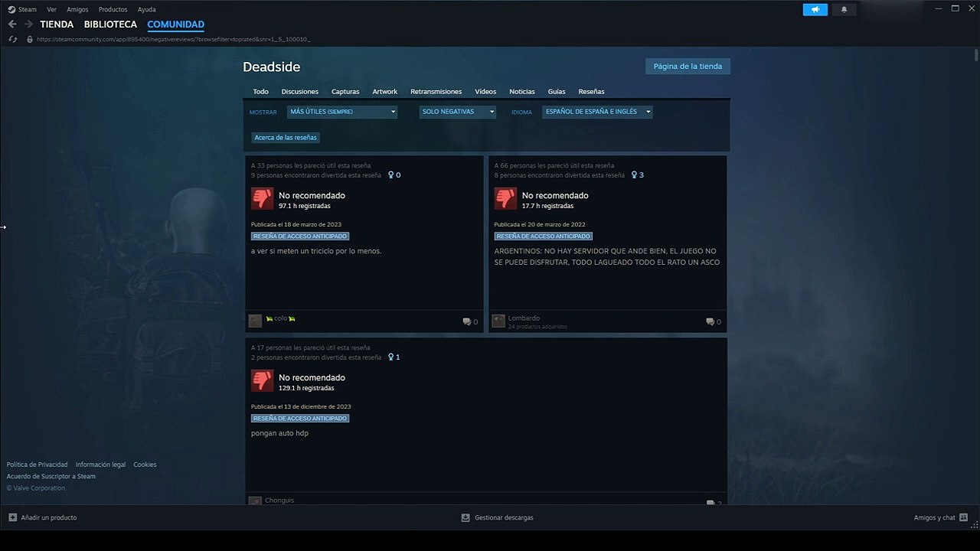Open the SOLO NEGATIVAS filter dropdown

coord(458,112)
